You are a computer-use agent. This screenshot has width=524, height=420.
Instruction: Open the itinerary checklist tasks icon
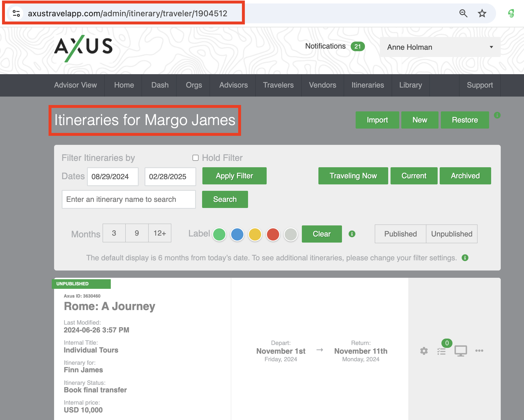point(441,351)
